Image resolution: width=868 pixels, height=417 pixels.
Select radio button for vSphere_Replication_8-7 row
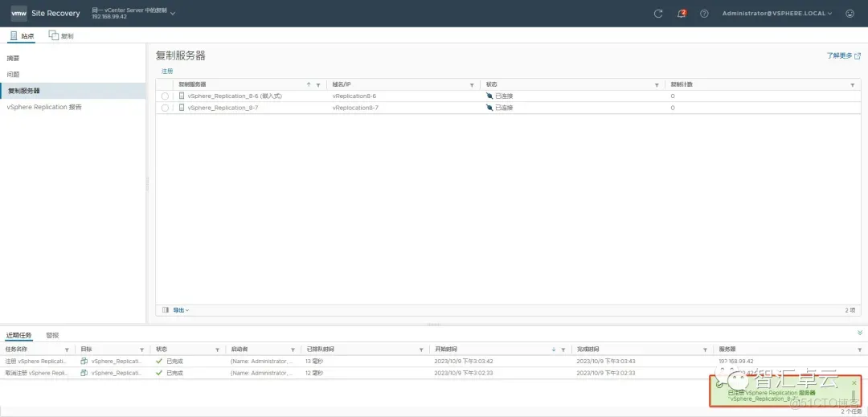165,108
